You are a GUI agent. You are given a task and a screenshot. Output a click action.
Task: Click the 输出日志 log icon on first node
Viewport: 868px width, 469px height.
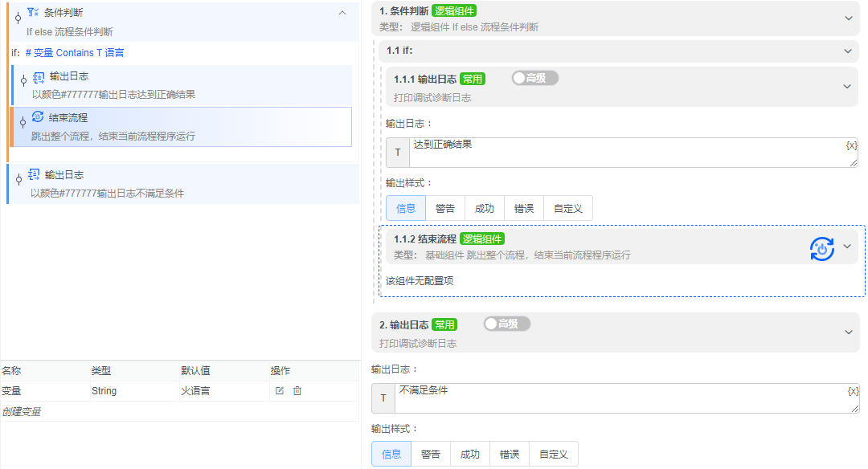[38, 79]
